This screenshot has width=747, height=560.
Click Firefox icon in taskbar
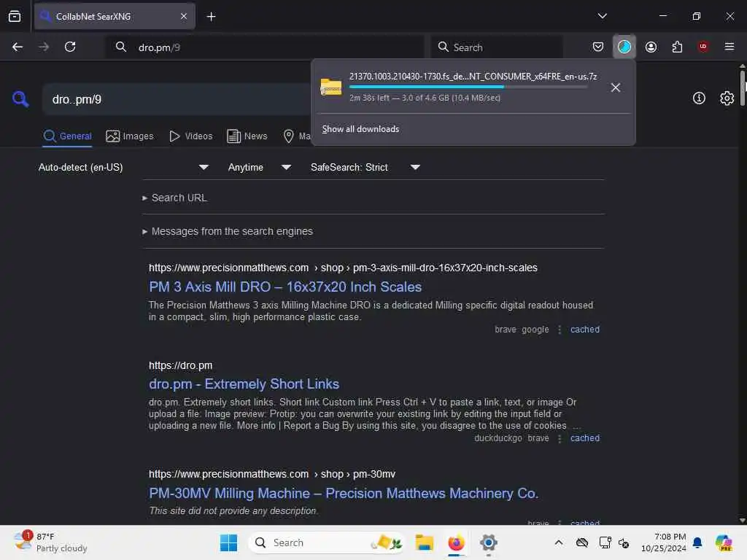[456, 542]
